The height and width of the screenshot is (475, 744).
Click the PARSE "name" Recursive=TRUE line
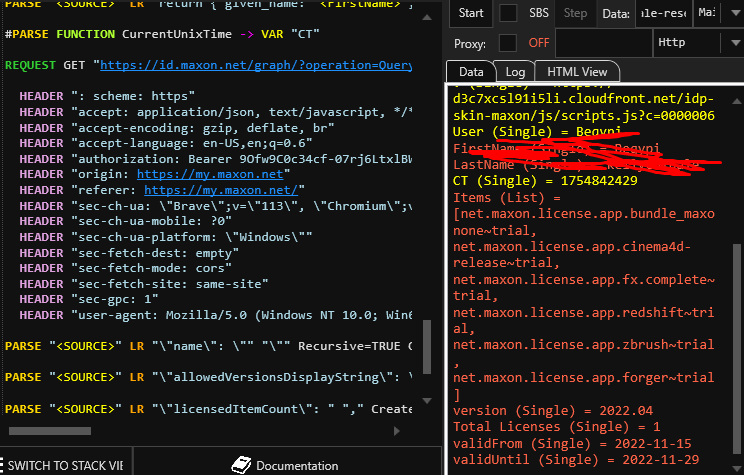[x=208, y=346]
